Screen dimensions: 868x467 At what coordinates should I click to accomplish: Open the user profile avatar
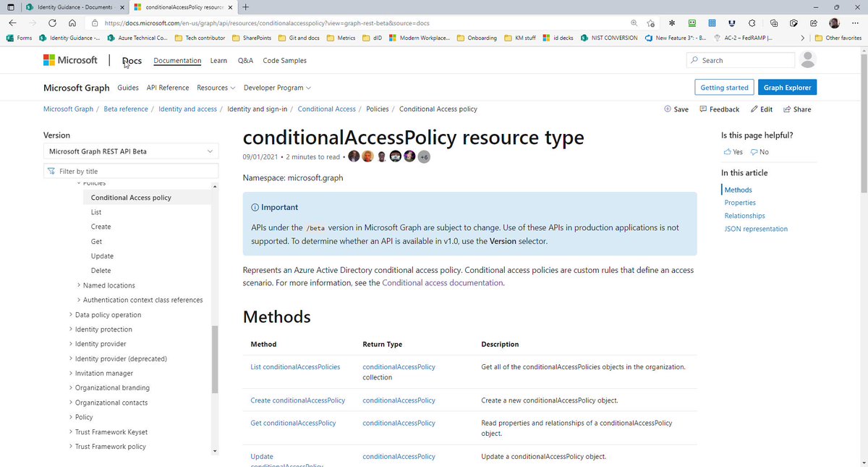point(809,60)
